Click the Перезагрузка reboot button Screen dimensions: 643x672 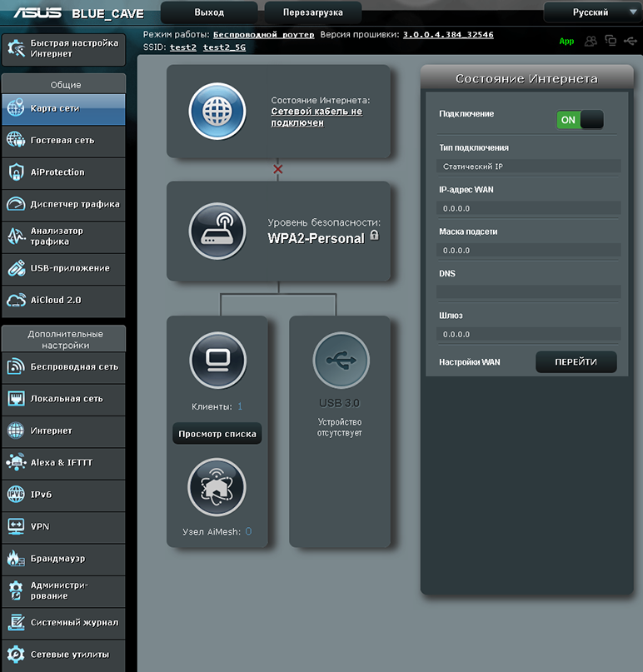tap(313, 12)
